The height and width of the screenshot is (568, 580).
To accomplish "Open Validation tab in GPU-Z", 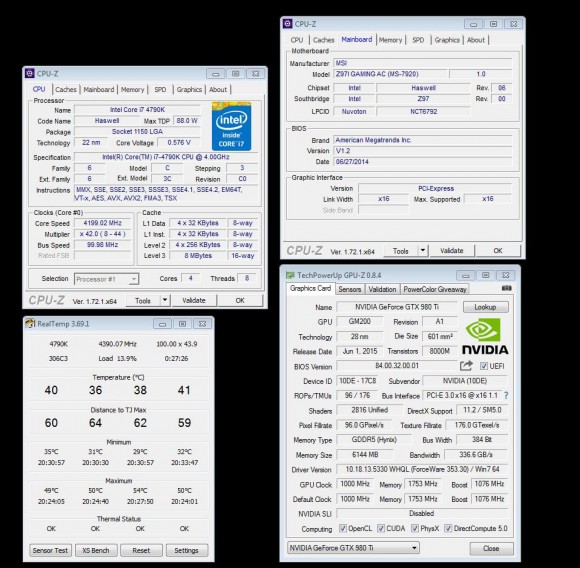I will pyautogui.click(x=382, y=289).
